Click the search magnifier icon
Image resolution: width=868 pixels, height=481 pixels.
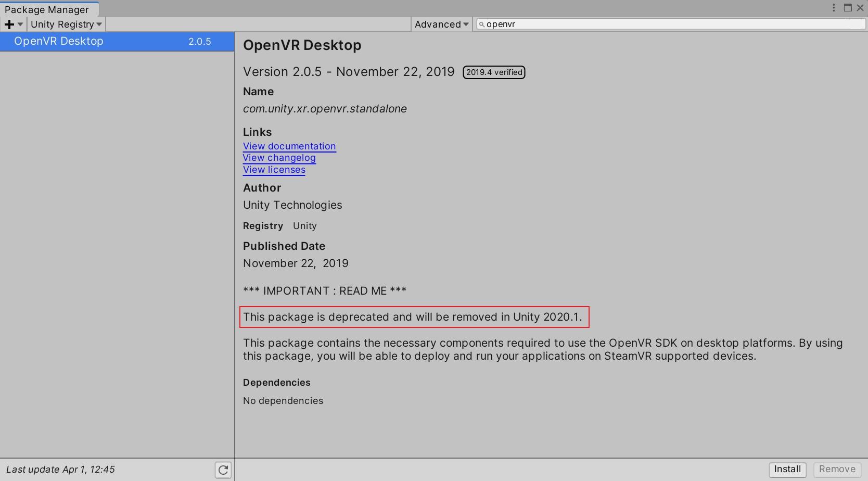pos(481,24)
